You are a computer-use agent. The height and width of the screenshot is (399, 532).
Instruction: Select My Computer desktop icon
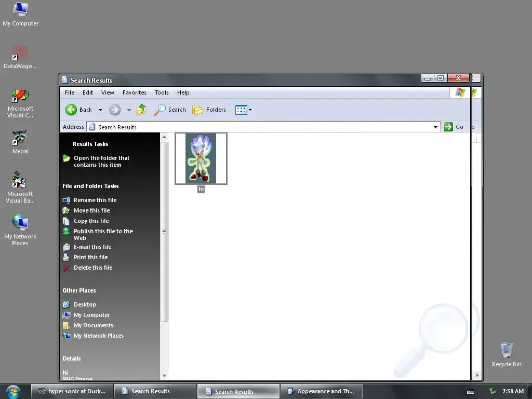pos(20,14)
